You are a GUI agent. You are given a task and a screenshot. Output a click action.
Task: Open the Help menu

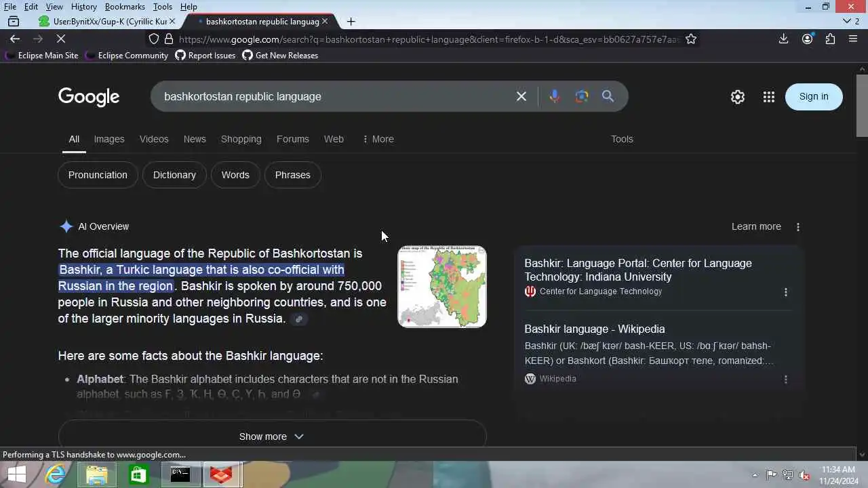189,7
